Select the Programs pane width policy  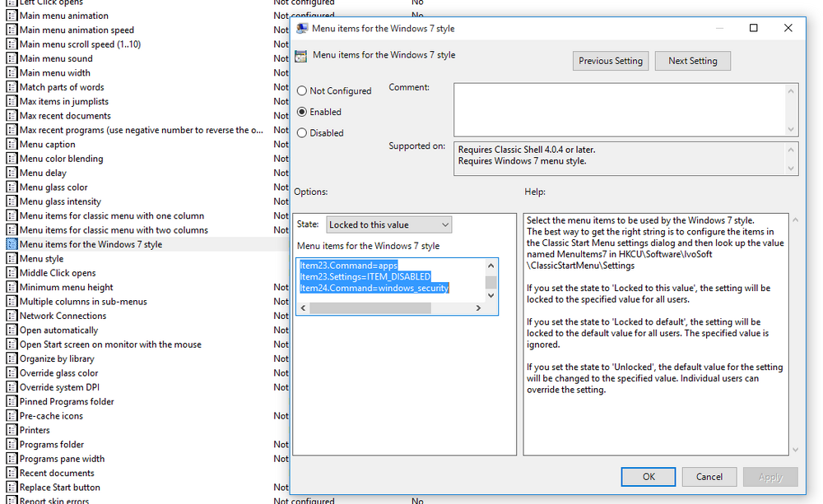(x=62, y=459)
